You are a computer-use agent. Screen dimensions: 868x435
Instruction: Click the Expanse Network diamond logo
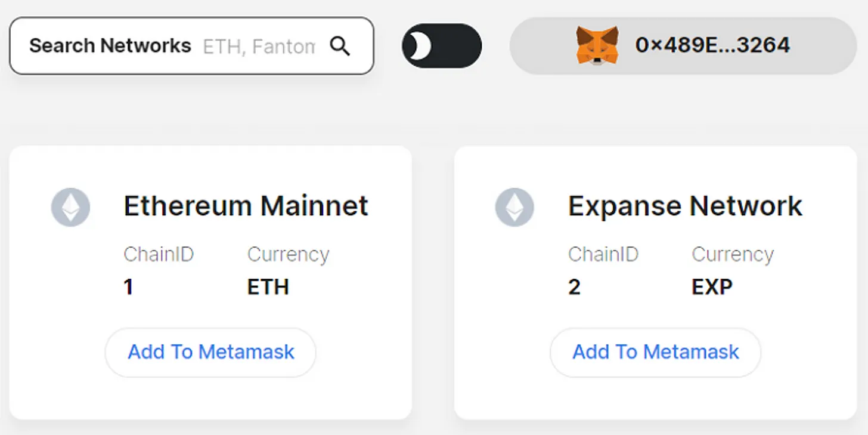[514, 207]
